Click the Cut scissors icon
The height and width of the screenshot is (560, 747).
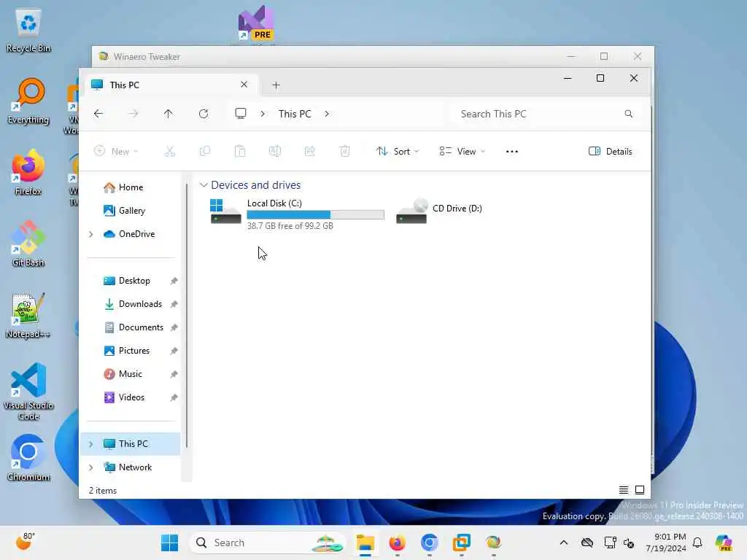pos(169,152)
